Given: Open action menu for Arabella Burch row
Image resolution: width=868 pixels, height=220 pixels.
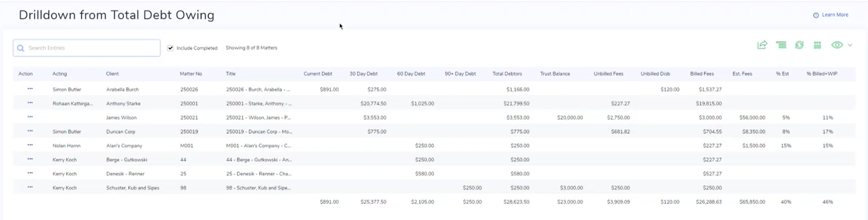Looking at the screenshot, I should coord(30,89).
